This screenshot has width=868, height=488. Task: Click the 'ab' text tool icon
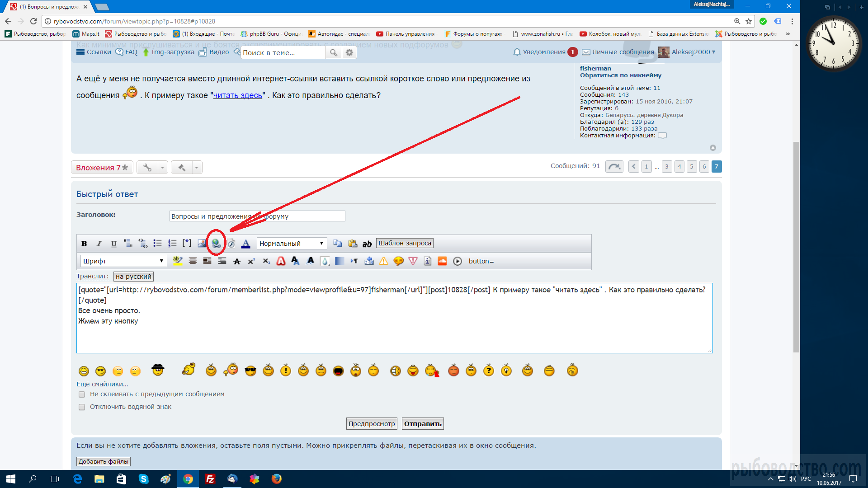(x=367, y=244)
